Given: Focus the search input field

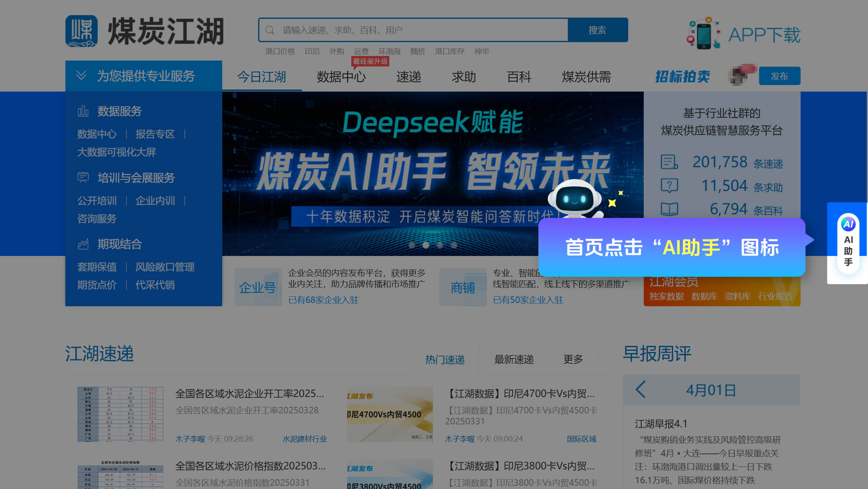Looking at the screenshot, I should (x=413, y=30).
